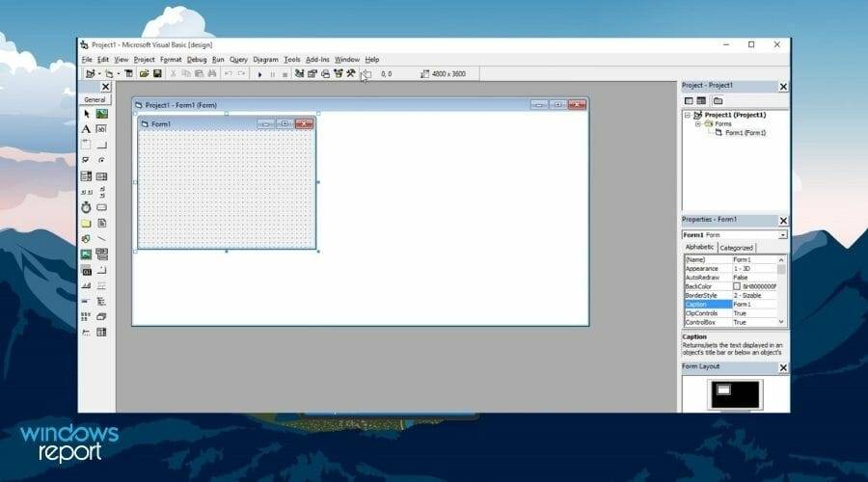Click the BackColor property color swatch
The width and height of the screenshot is (868, 482).
(736, 286)
